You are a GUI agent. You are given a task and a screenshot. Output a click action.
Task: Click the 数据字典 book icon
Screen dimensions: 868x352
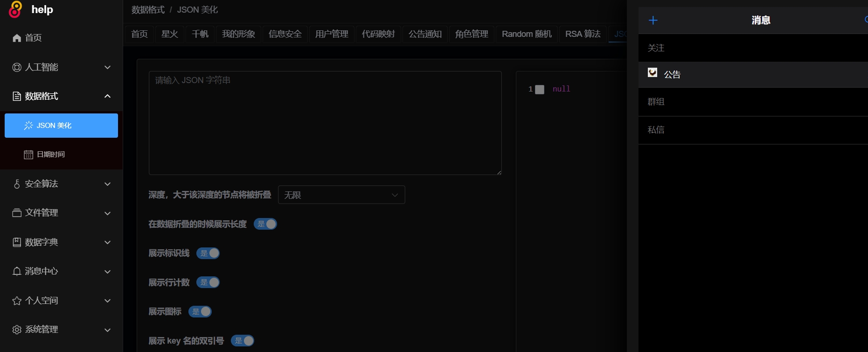17,242
